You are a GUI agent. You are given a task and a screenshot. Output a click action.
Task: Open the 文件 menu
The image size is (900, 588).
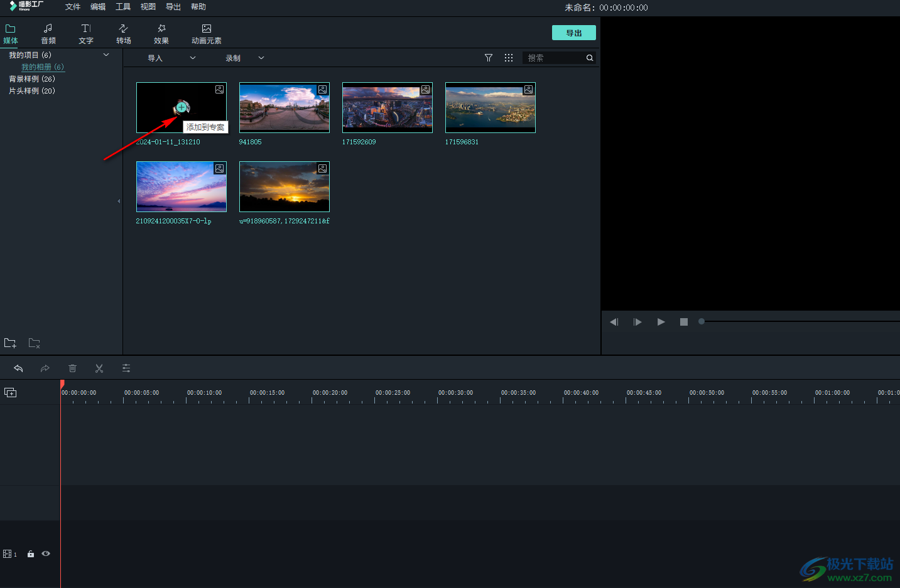click(x=73, y=7)
